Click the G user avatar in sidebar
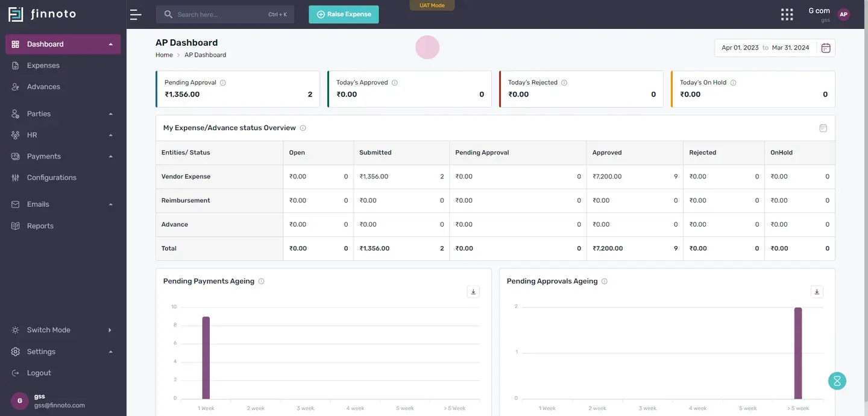Screen dimensions: 868x416 coord(20,401)
